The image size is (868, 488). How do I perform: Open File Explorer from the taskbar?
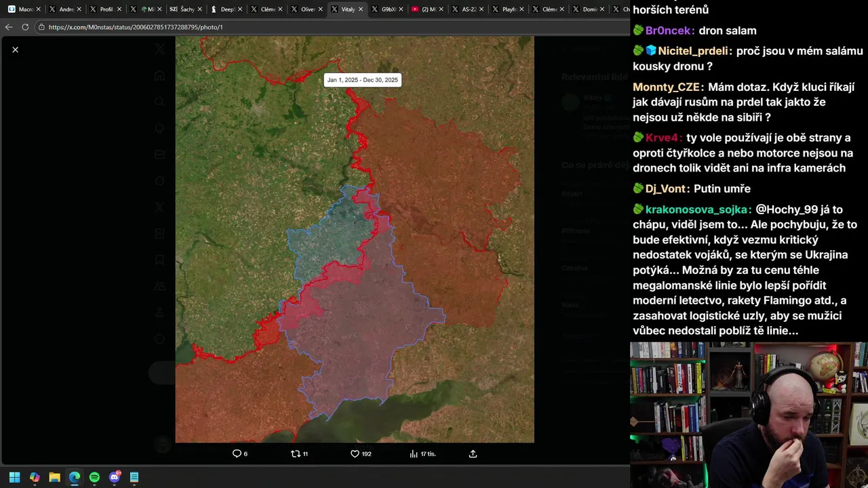(x=54, y=477)
